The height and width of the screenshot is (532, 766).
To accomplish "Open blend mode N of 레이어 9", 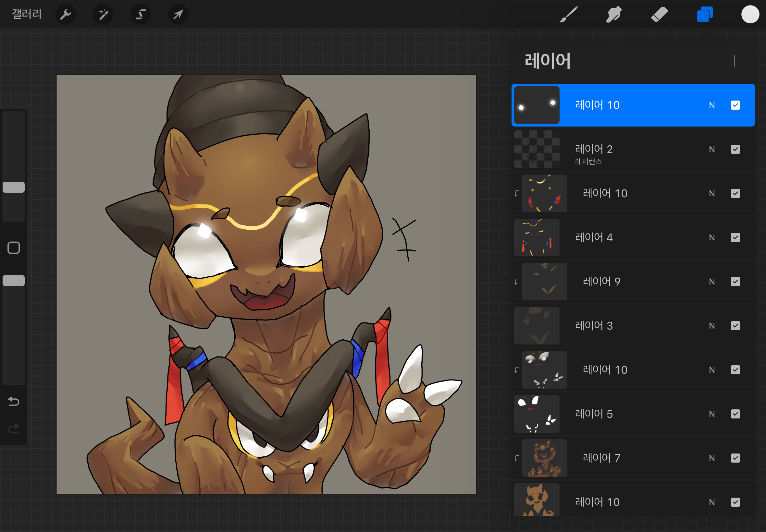I will [x=712, y=282].
